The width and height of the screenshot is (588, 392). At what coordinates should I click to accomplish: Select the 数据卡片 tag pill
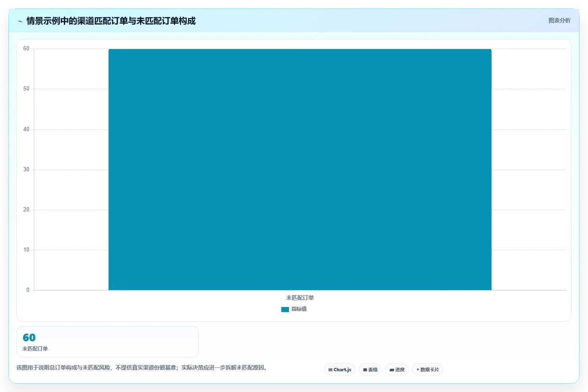[x=428, y=370]
